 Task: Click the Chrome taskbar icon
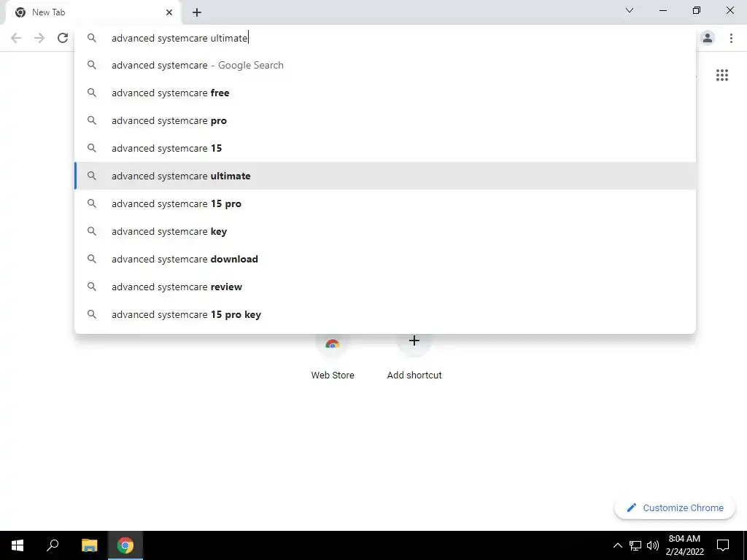[x=125, y=545]
